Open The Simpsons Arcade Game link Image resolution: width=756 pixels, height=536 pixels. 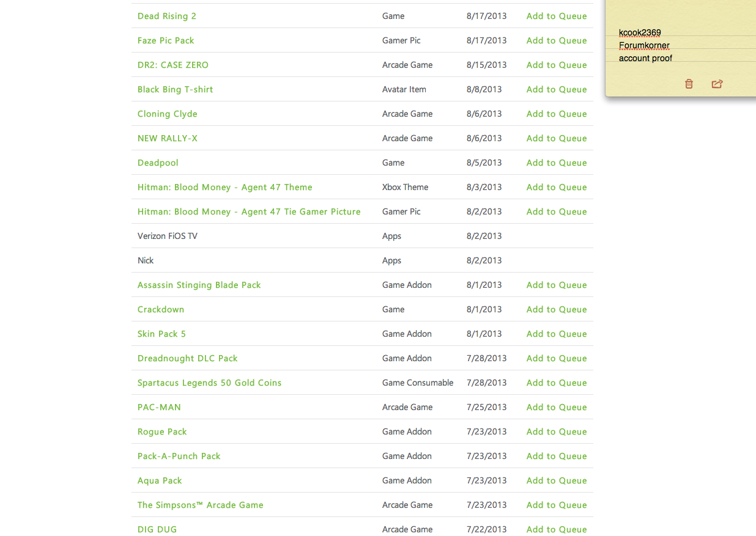201,505
